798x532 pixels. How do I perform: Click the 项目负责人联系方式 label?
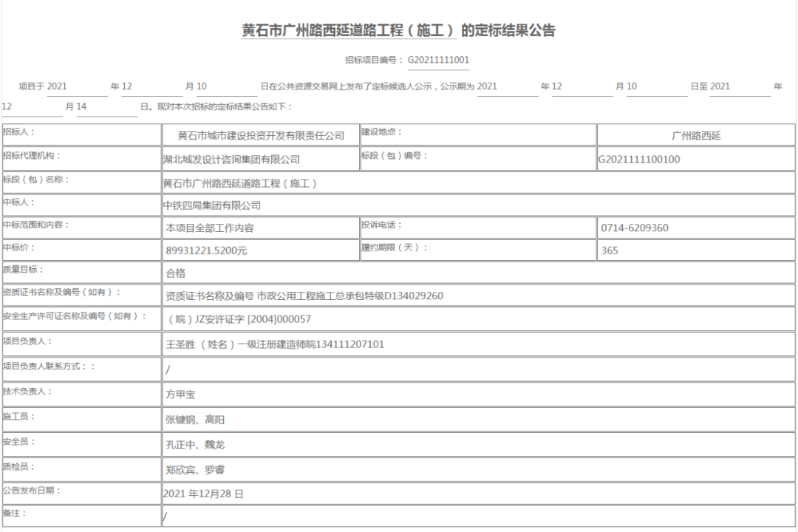point(48,366)
